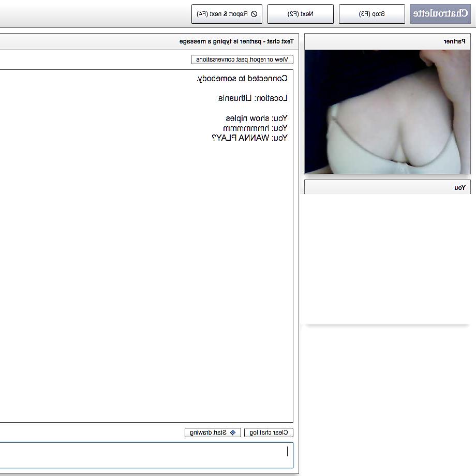Click the 'WANNA PLAY?' chat line

[x=249, y=138]
